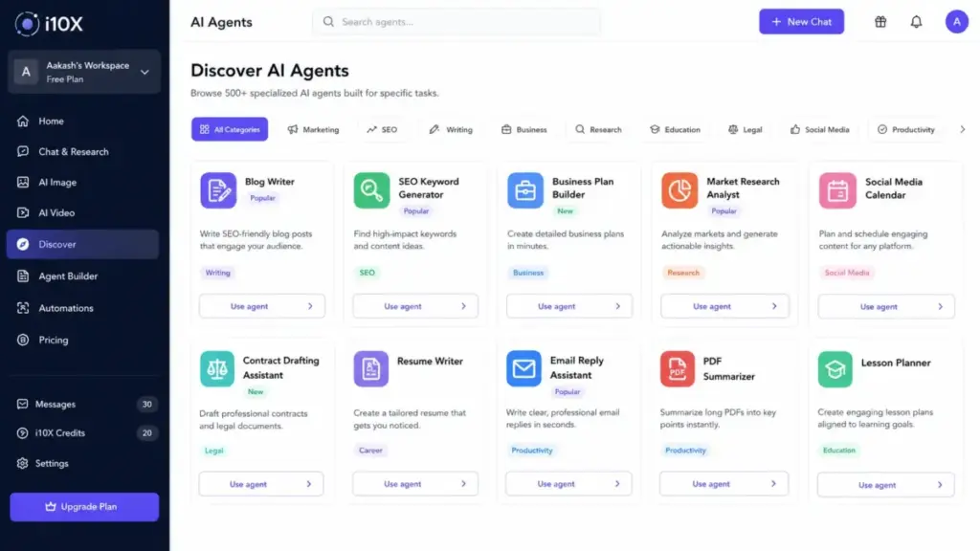This screenshot has height=551, width=980.
Task: Click the arrow on Social Media Calendar's Use agent
Action: [940, 307]
